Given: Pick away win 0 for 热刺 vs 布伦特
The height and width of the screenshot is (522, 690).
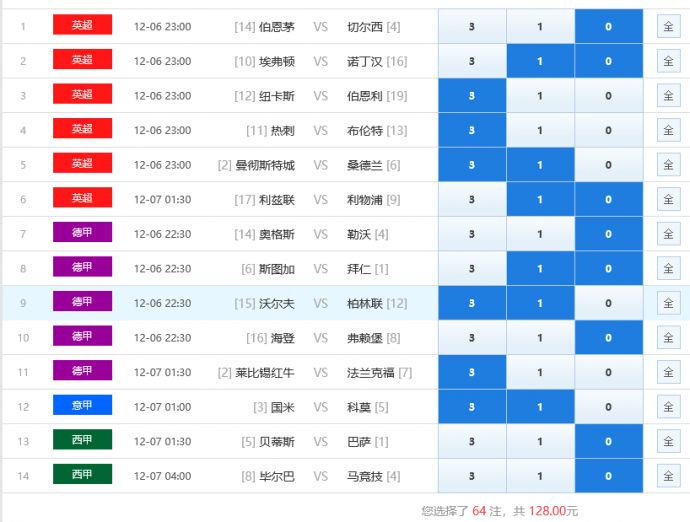Looking at the screenshot, I should click(608, 131).
